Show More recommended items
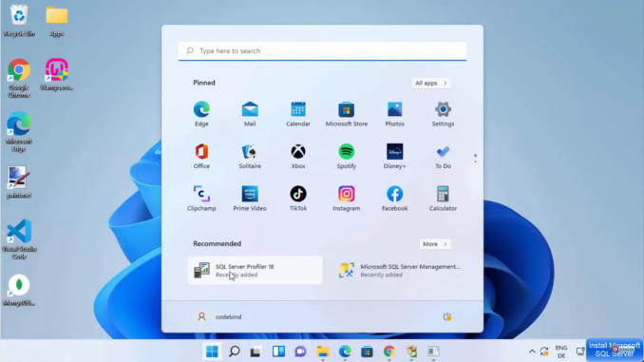Viewport: 644px width, 362px height. (x=435, y=244)
